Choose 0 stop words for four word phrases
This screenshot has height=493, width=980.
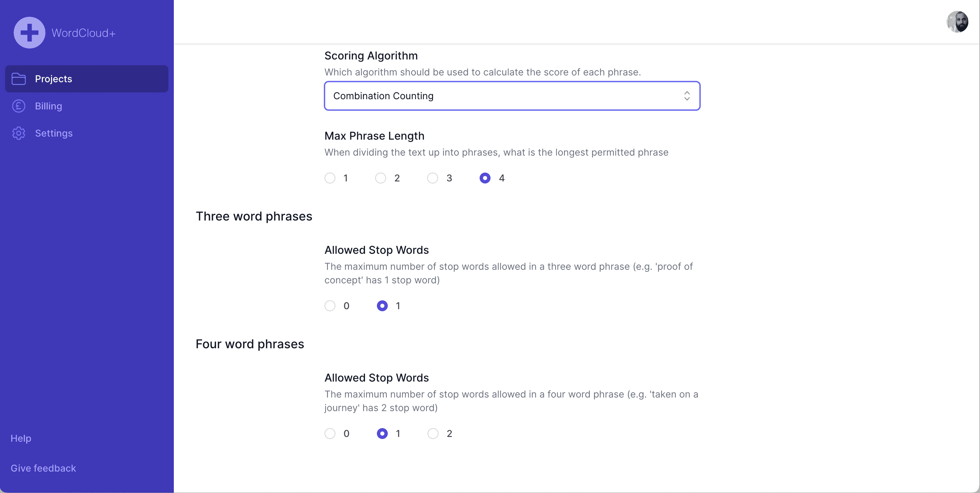click(330, 433)
